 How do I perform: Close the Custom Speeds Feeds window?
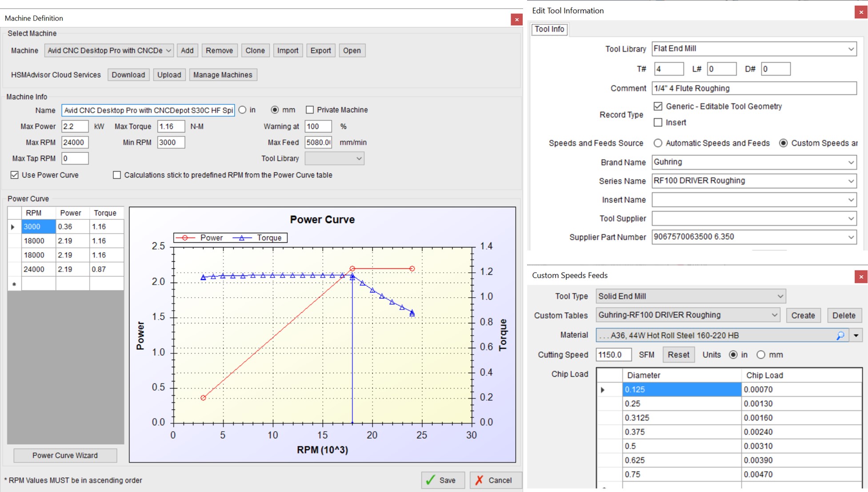[861, 277]
